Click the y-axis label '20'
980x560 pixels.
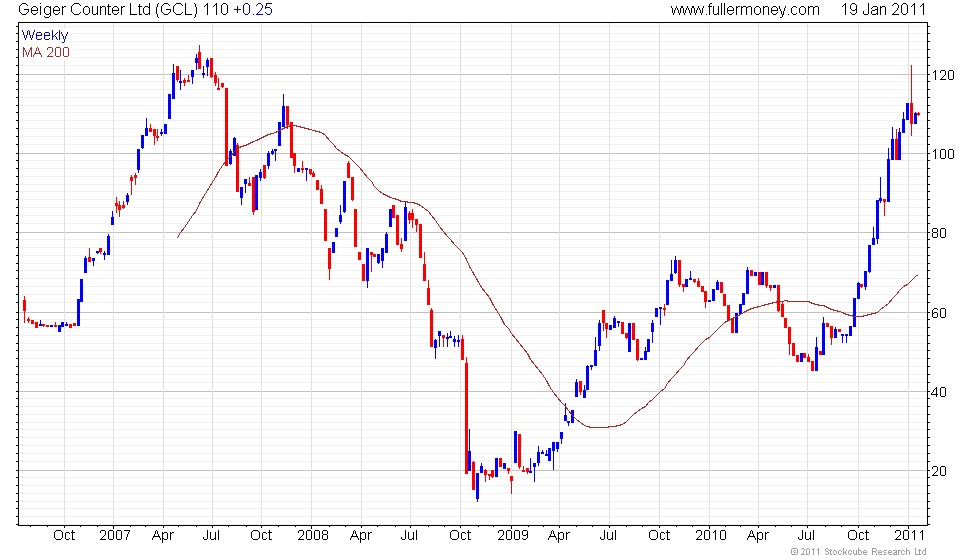(x=939, y=471)
